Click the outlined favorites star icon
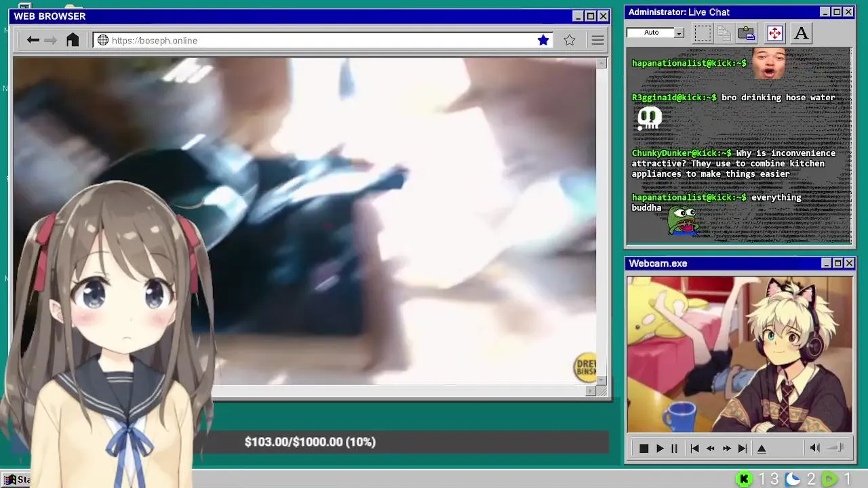Screen dimensions: 868x488 pyautogui.click(x=570, y=40)
